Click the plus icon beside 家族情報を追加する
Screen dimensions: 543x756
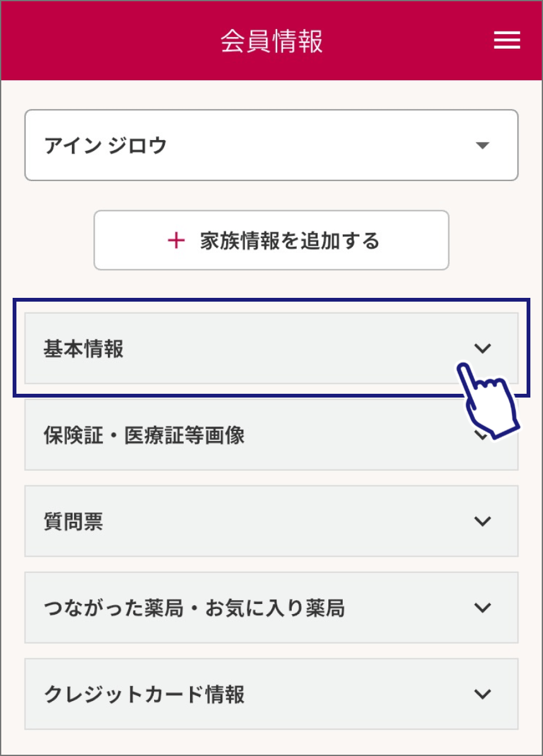coord(177,240)
